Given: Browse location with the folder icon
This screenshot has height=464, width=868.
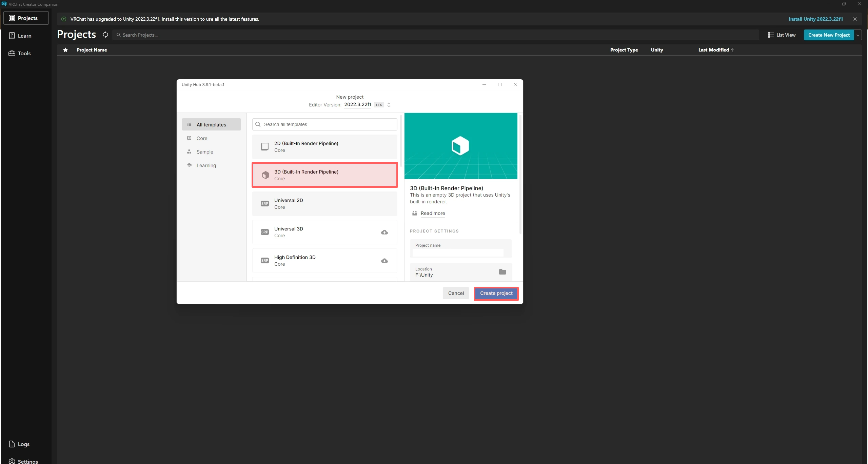Looking at the screenshot, I should (x=502, y=272).
